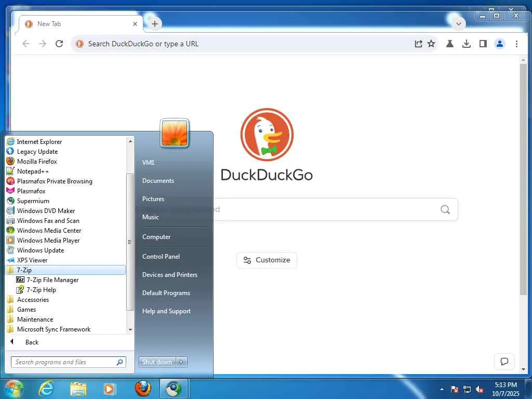
Task: Bookmark this tab with the star icon
Action: pos(431,44)
